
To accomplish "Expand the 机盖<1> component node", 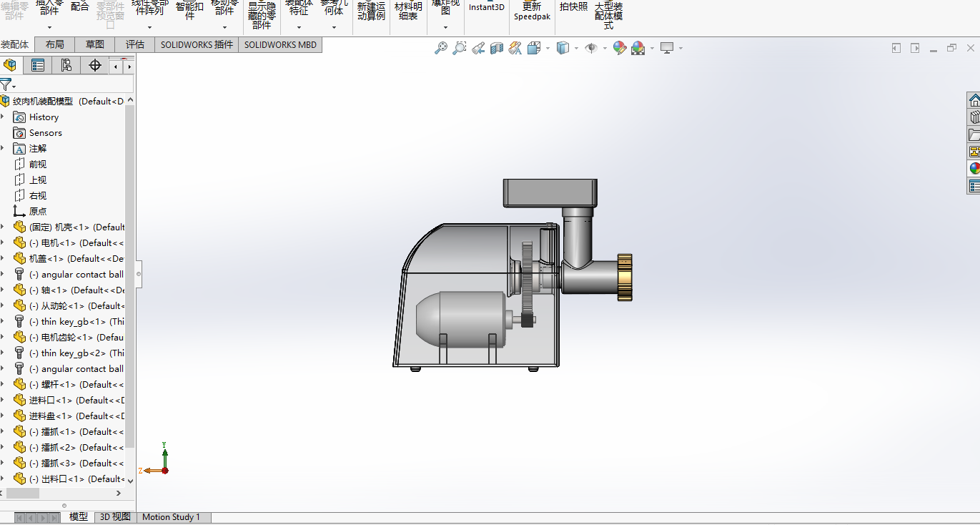I will [x=3, y=259].
